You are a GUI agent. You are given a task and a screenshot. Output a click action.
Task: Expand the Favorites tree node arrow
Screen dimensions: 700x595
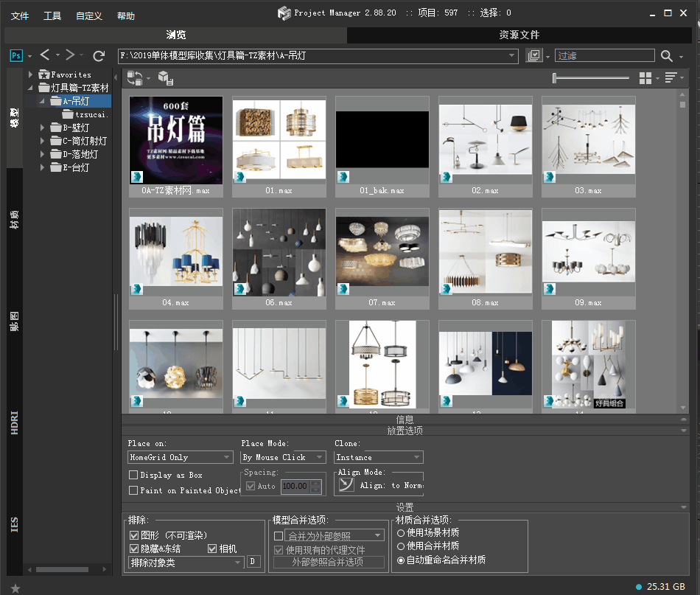[30, 74]
